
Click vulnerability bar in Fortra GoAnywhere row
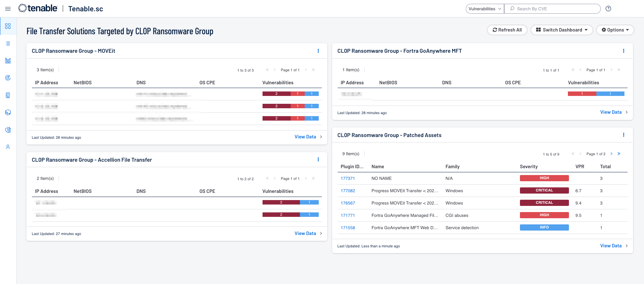[x=596, y=94]
